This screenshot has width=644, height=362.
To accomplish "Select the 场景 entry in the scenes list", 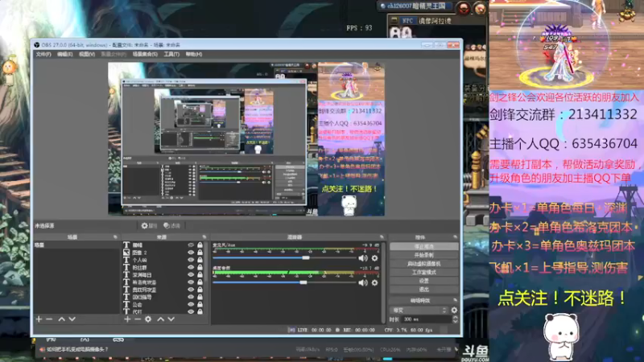I will [76, 245].
